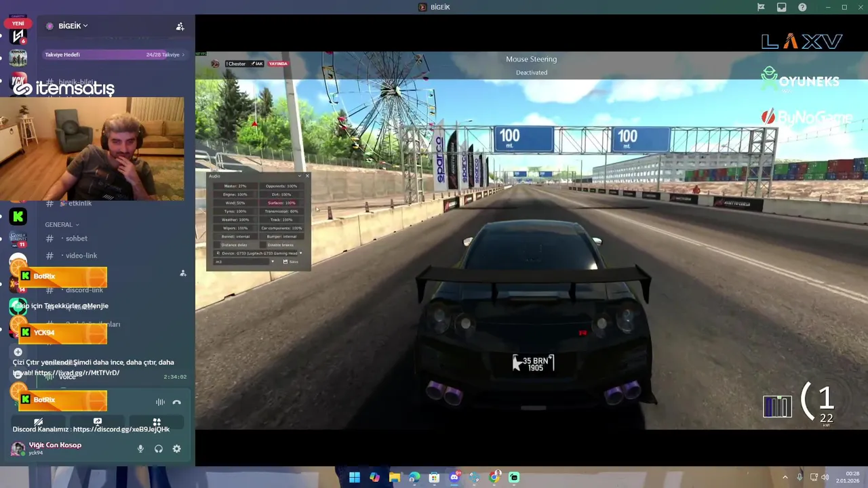This screenshot has height=488, width=868.
Task: Mute microphone in Discord user panel
Action: 140,449
